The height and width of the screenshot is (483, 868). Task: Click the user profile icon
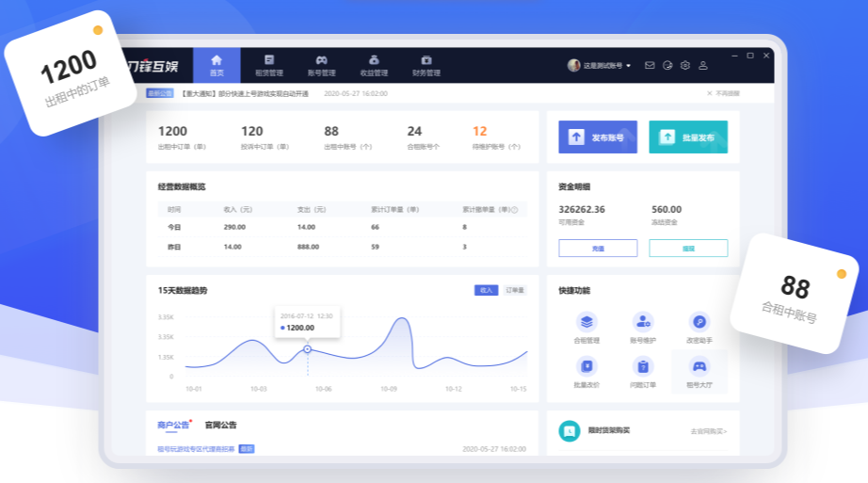703,66
